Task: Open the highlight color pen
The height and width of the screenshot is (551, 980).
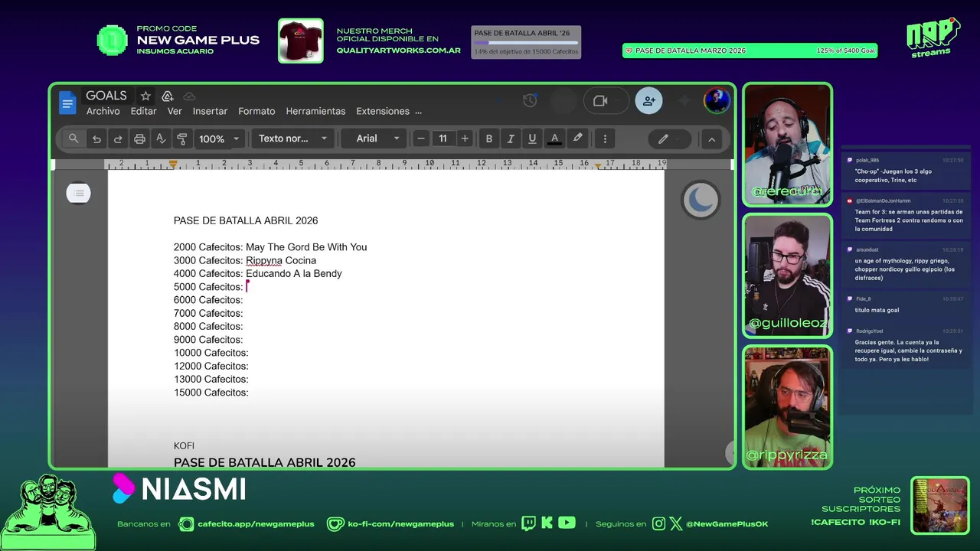Action: click(578, 139)
